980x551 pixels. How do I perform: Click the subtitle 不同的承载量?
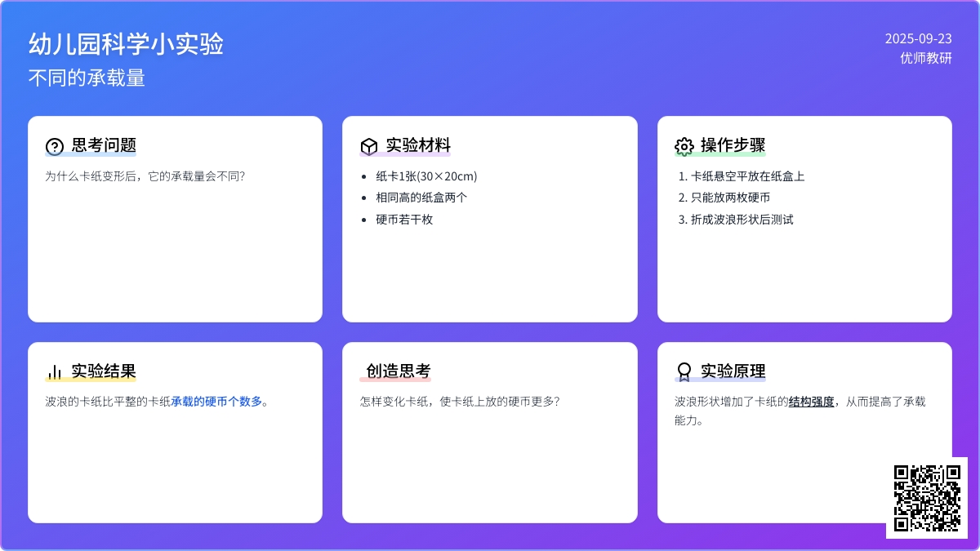[87, 78]
